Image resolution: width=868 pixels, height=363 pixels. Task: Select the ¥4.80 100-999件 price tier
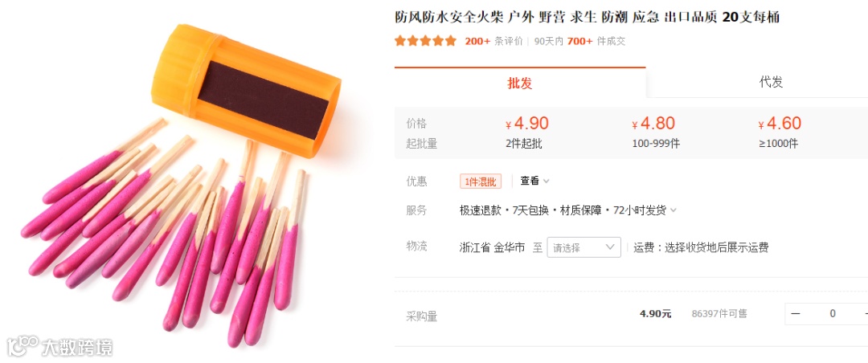pos(655,133)
